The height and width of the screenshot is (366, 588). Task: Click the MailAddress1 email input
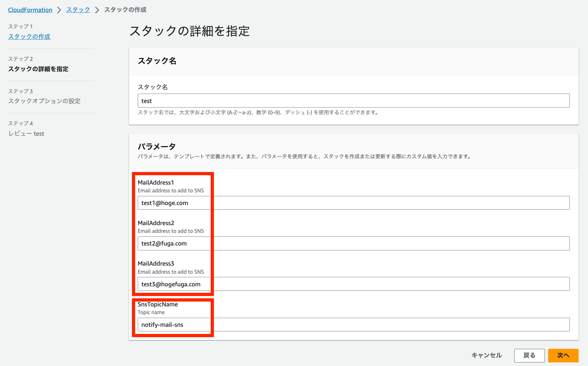[353, 203]
